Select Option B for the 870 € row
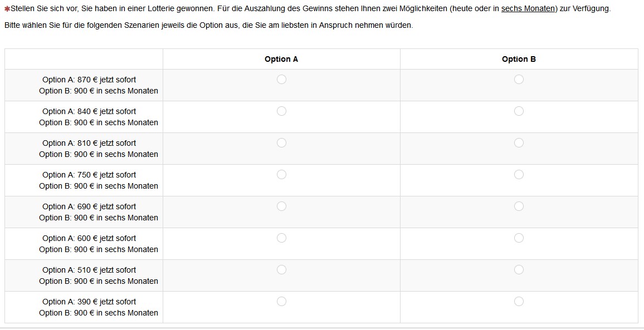The width and height of the screenshot is (644, 330). [519, 80]
